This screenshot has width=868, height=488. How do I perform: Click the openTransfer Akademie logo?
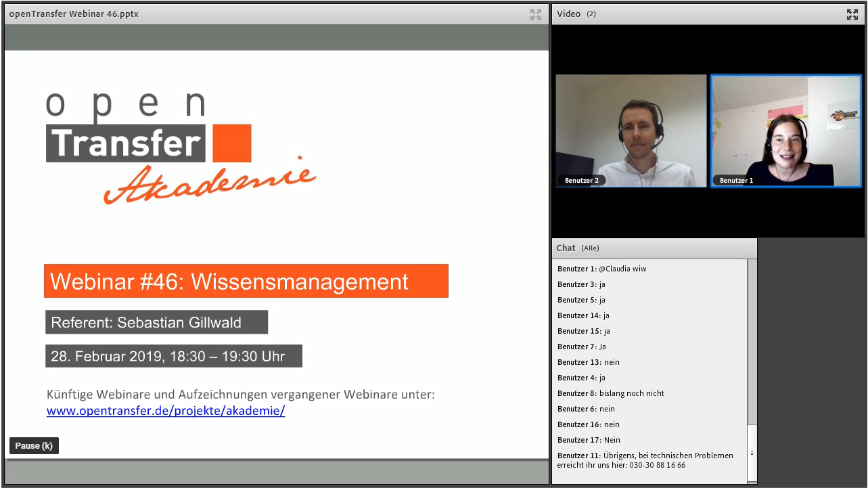click(181, 146)
